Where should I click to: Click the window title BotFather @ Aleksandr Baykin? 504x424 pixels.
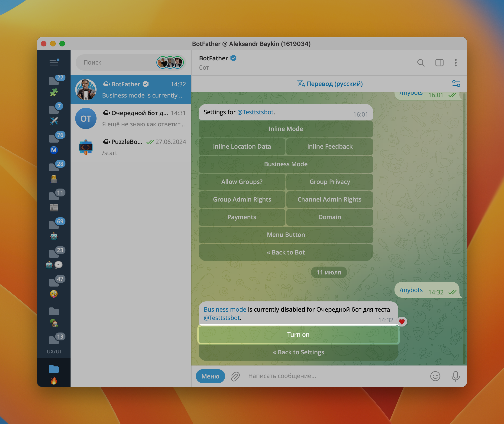[x=251, y=44]
